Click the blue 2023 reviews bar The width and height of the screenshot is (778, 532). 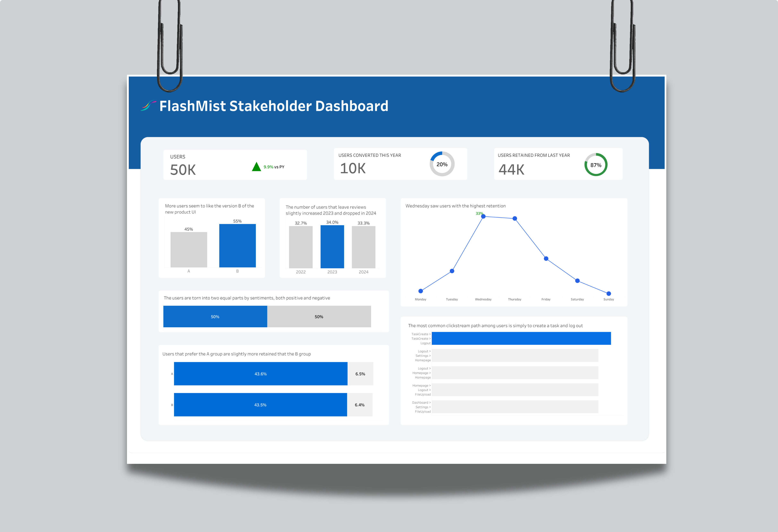click(332, 247)
